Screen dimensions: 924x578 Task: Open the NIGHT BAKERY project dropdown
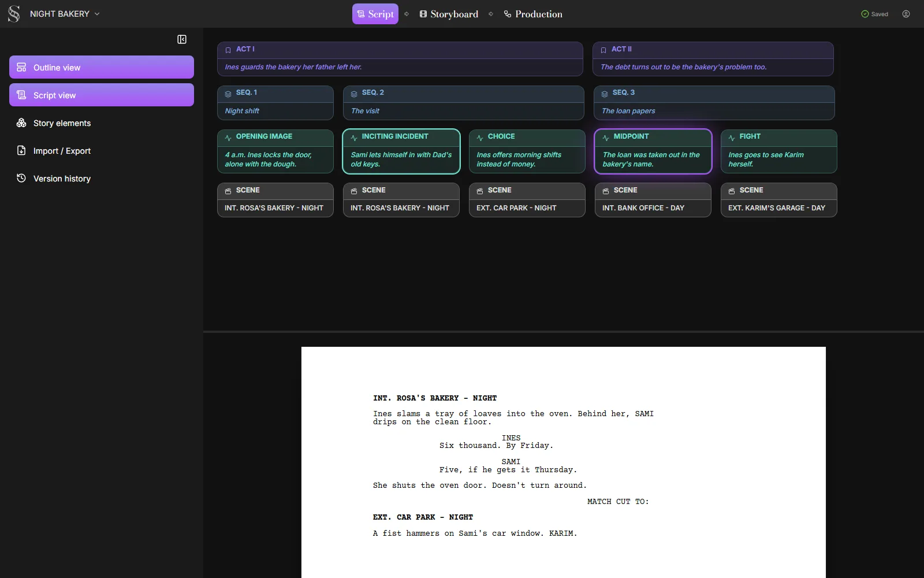pos(65,14)
